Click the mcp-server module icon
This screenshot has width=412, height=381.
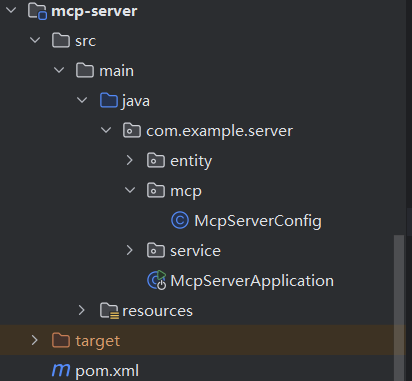37,11
